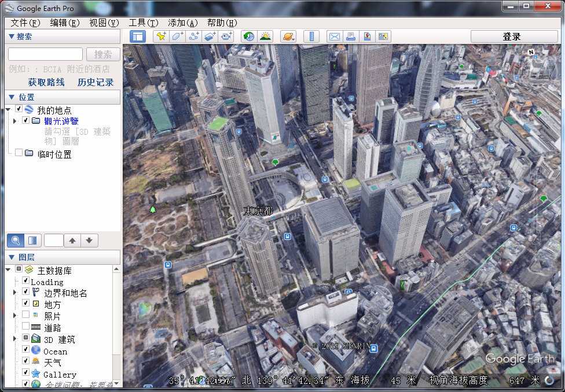The height and width of the screenshot is (392, 565).
Task: Toggle the 边界和地名 layer checkbox
Action: click(x=25, y=291)
